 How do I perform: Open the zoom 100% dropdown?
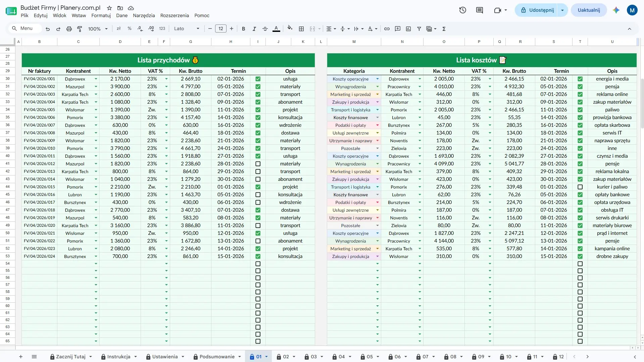point(98,29)
